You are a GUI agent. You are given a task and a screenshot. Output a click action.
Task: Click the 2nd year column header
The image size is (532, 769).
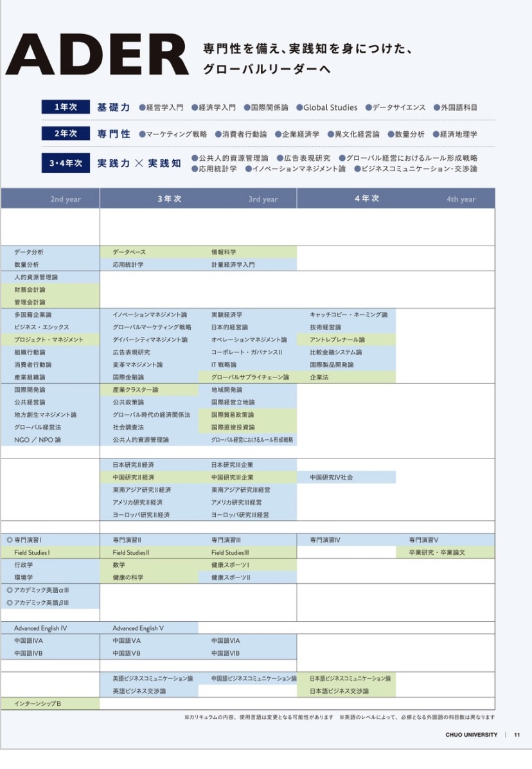click(x=66, y=199)
